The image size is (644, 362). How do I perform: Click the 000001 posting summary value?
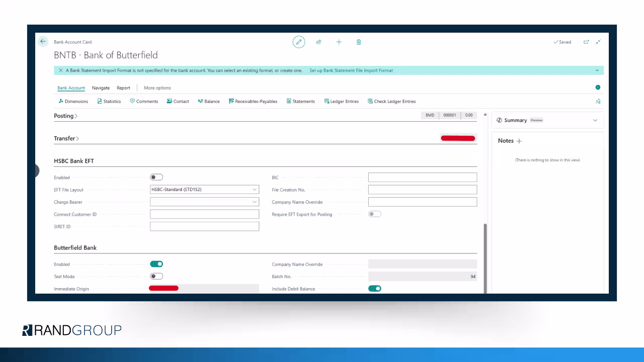pos(449,115)
